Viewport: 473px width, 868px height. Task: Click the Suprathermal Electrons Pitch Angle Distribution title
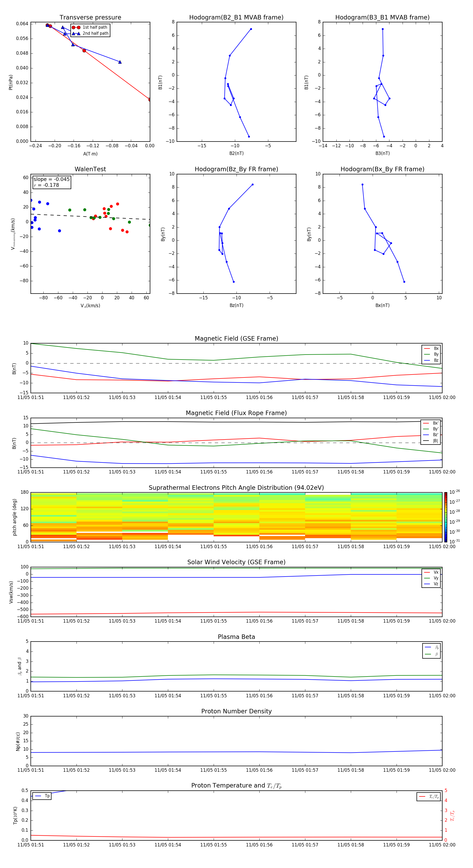[x=236, y=488]
